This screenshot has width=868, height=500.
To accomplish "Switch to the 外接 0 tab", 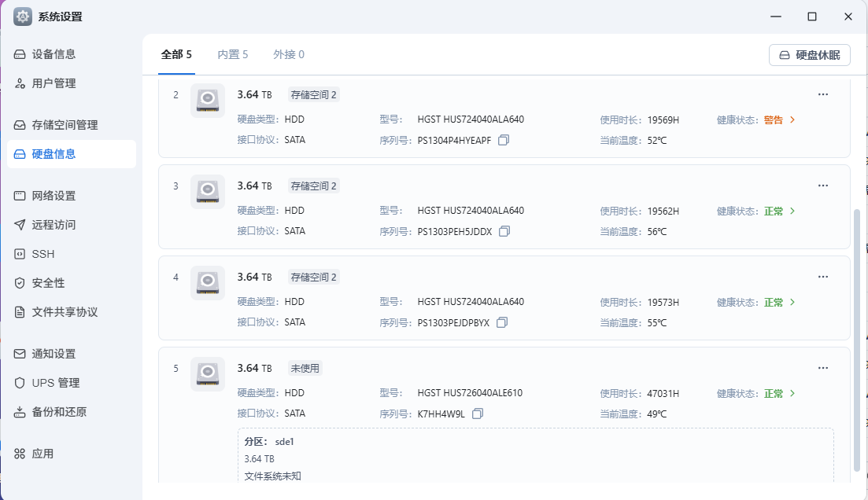I will pyautogui.click(x=289, y=54).
